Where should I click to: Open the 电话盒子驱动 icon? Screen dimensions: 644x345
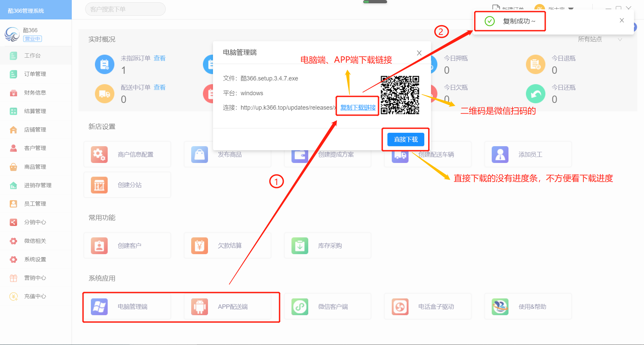[x=400, y=307]
